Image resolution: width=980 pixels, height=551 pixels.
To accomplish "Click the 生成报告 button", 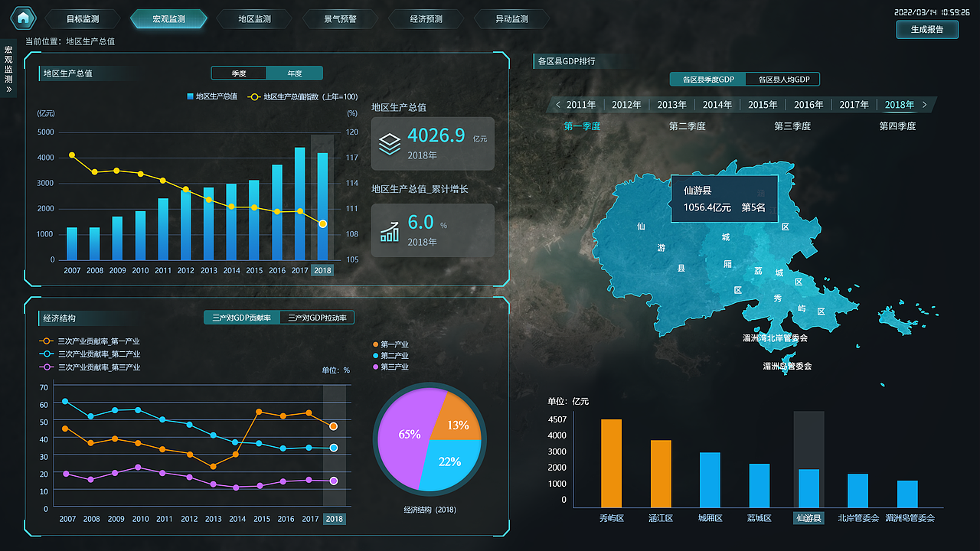I will click(x=927, y=29).
